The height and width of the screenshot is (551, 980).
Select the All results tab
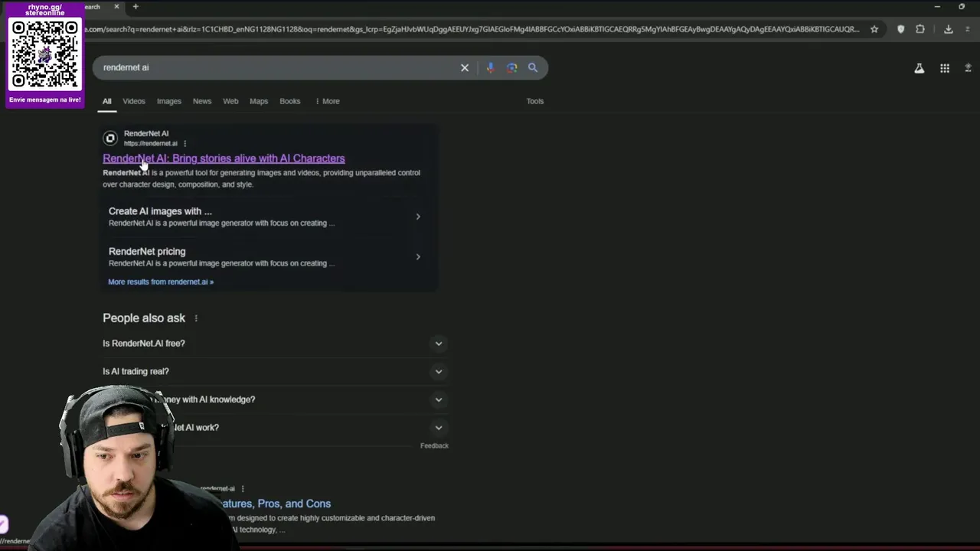click(x=107, y=101)
